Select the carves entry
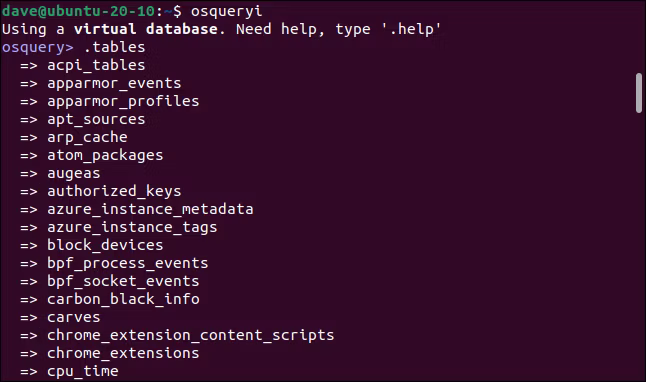Screen dimensions: 646x382 click(74, 317)
